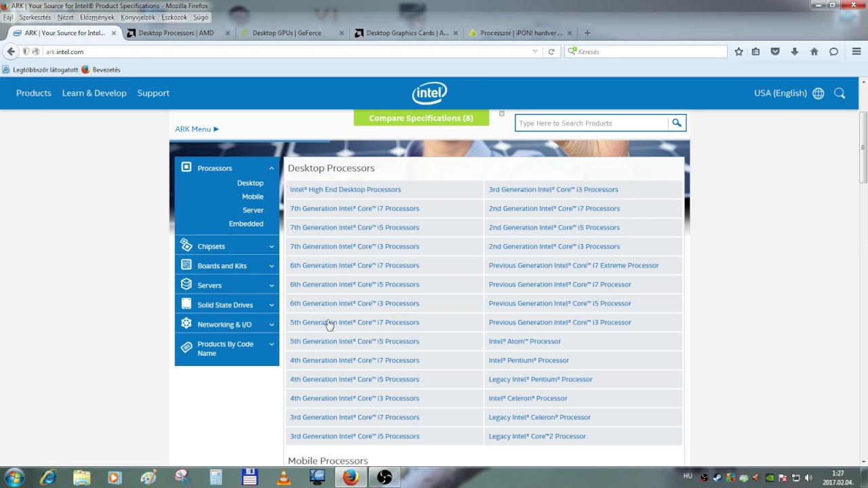Viewport: 868px width, 488px height.
Task: Click the Firefox Keresés search box
Action: pos(646,52)
